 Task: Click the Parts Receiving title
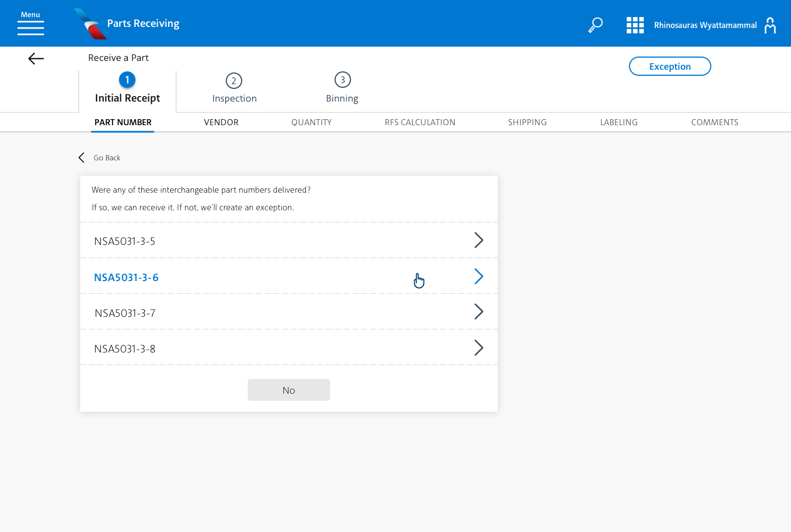click(143, 24)
